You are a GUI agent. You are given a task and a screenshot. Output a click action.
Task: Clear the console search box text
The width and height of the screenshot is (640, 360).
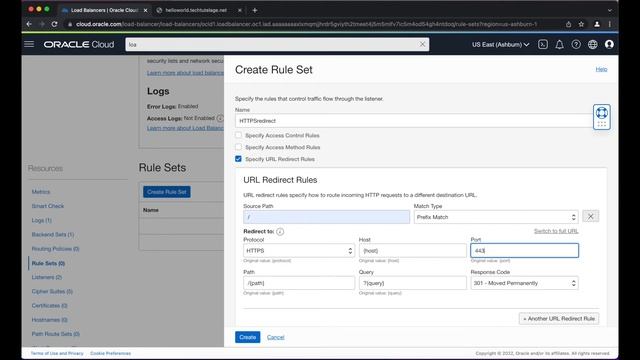(422, 44)
